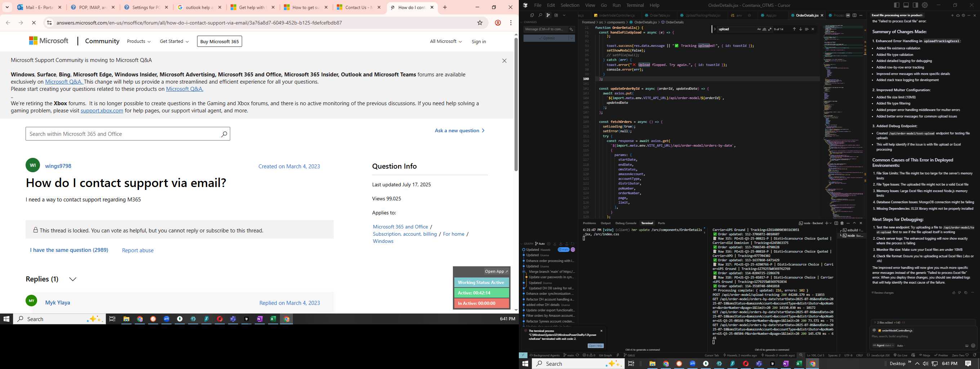Click Buy Microsoft 365 button
Image resolution: width=980 pixels, height=369 pixels.
[x=219, y=41]
